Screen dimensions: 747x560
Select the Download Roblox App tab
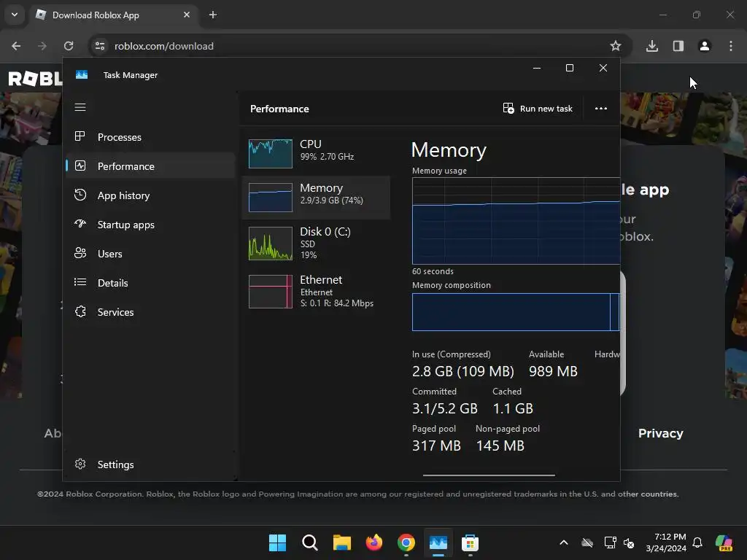[114, 15]
